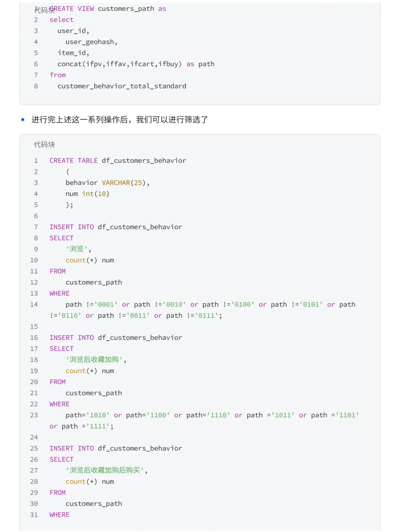Image resolution: width=399 pixels, height=532 pixels.
Task: Click the user_geohash column on line 4
Action: (x=92, y=42)
